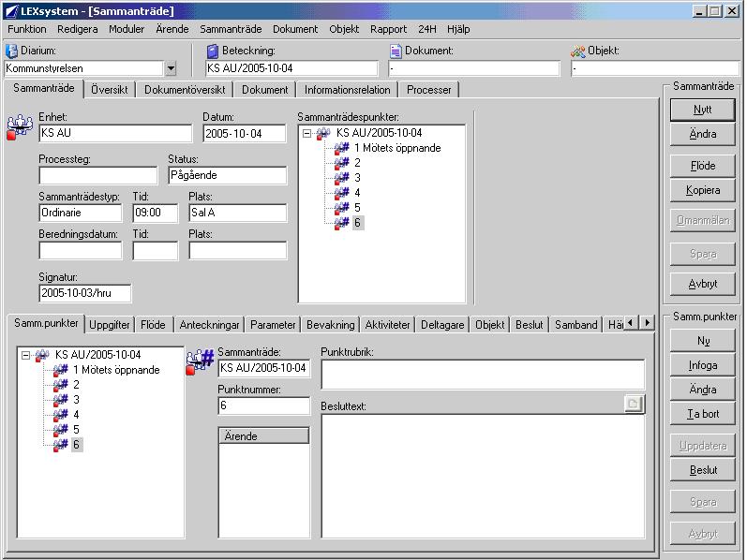Click the Diarium book icon
747x560 pixels.
[11, 51]
